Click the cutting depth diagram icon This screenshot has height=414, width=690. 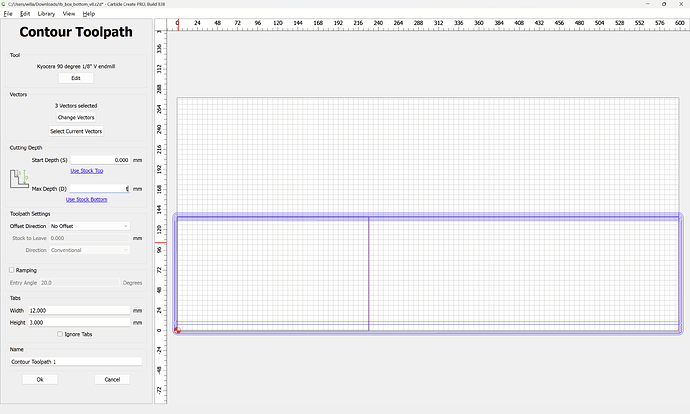tap(19, 181)
